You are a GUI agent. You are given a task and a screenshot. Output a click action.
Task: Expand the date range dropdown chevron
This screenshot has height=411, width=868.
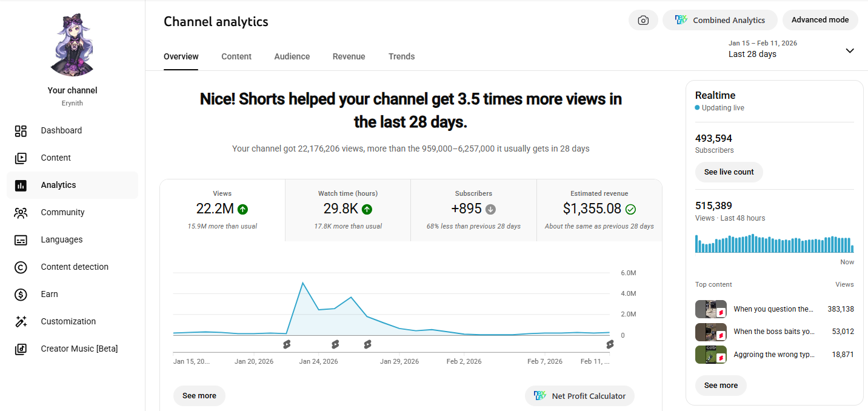tap(850, 50)
